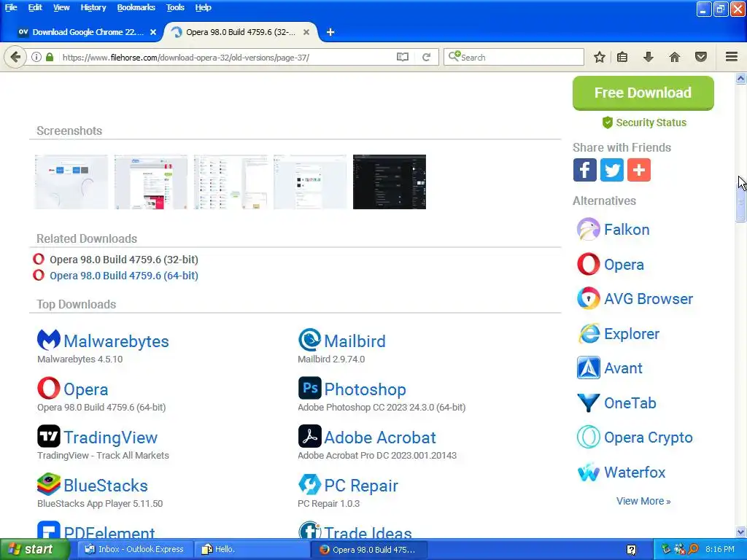Open the Security Status link
This screenshot has width=747, height=560.
pyautogui.click(x=645, y=122)
